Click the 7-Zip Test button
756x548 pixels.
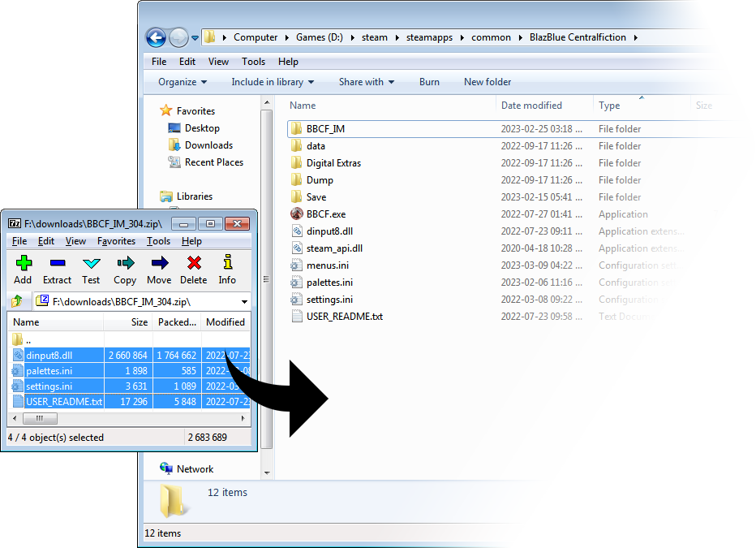tap(91, 270)
